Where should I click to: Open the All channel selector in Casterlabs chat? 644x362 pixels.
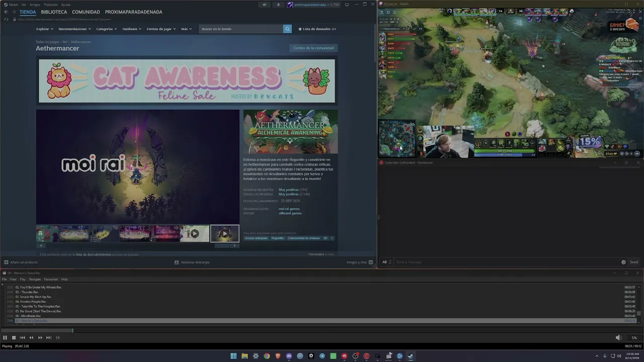386,262
